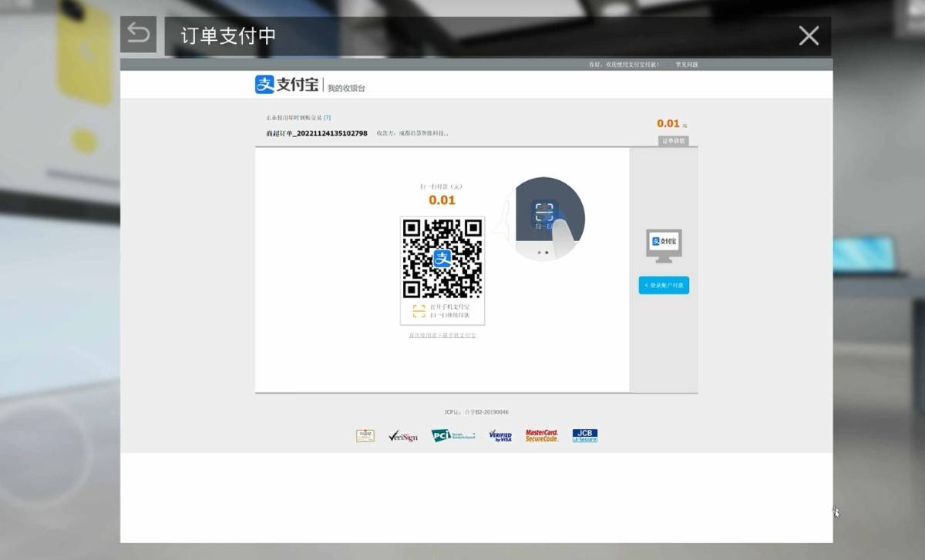Click the Alipay 支付宝 logo
This screenshot has height=560, width=925.
coord(287,85)
